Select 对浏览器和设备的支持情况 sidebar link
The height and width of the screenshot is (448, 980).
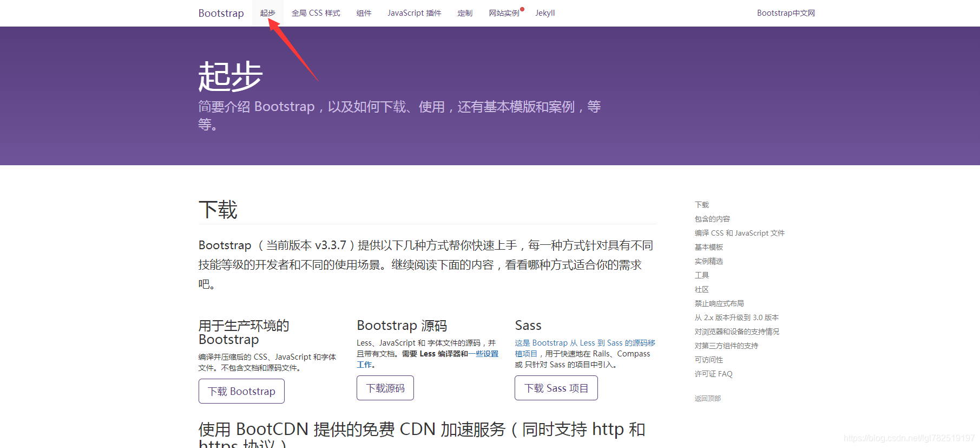[737, 332]
